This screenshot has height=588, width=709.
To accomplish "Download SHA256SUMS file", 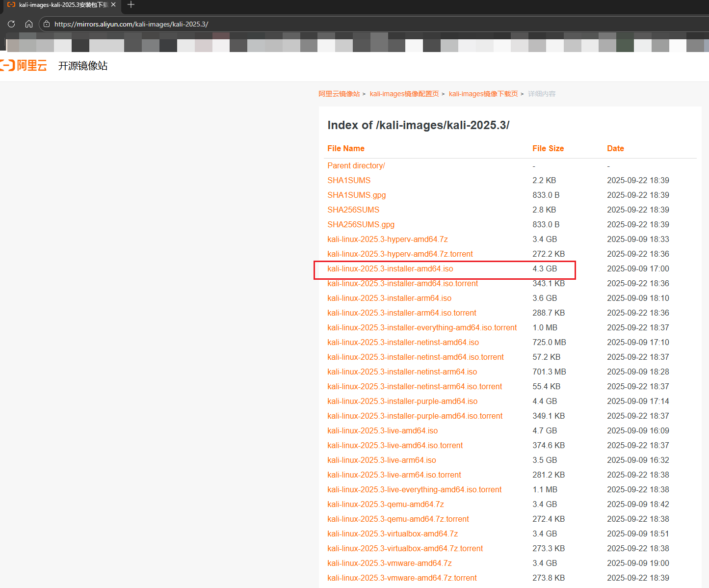I will (x=353, y=210).
